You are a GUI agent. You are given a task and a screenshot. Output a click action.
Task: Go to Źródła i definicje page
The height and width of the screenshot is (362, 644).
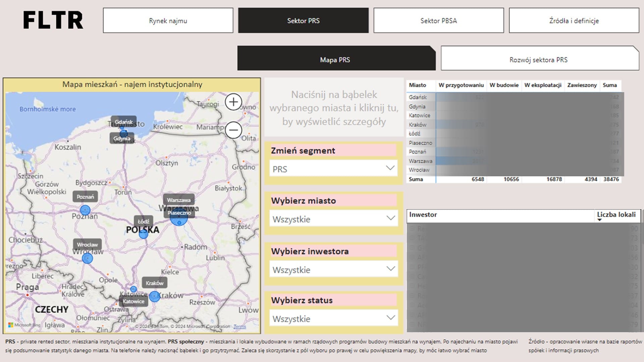574,21
